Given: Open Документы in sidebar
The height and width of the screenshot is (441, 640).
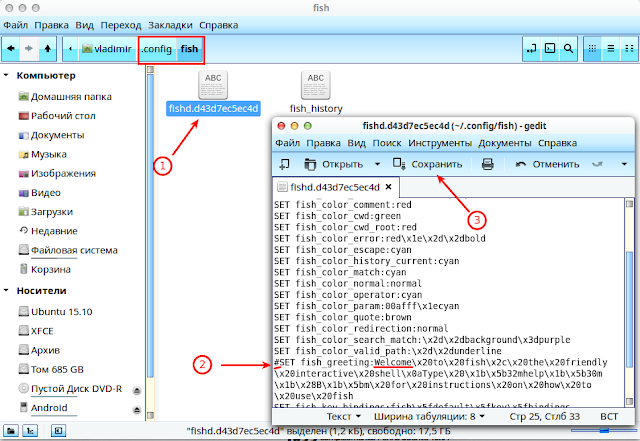Looking at the screenshot, I should click(x=52, y=135).
